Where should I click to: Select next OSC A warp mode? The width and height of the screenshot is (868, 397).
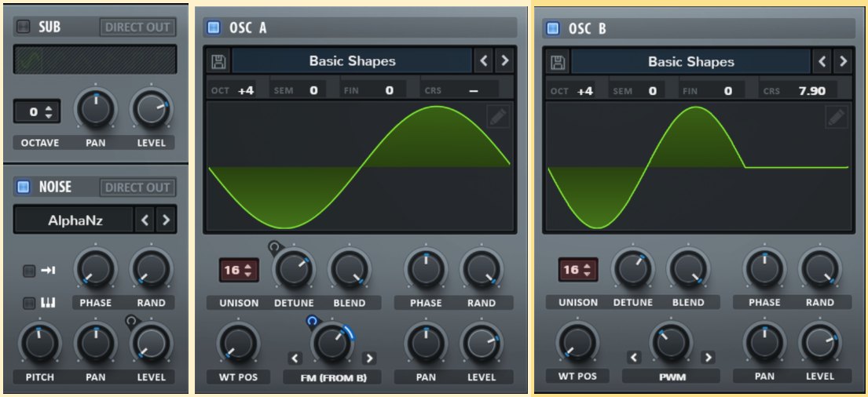coord(369,359)
